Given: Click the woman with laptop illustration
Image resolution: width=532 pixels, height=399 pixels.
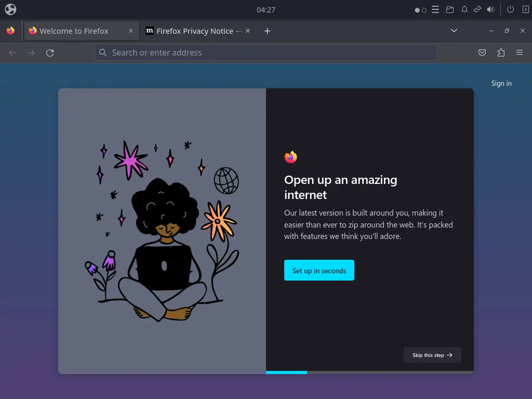Looking at the screenshot, I should (x=163, y=249).
